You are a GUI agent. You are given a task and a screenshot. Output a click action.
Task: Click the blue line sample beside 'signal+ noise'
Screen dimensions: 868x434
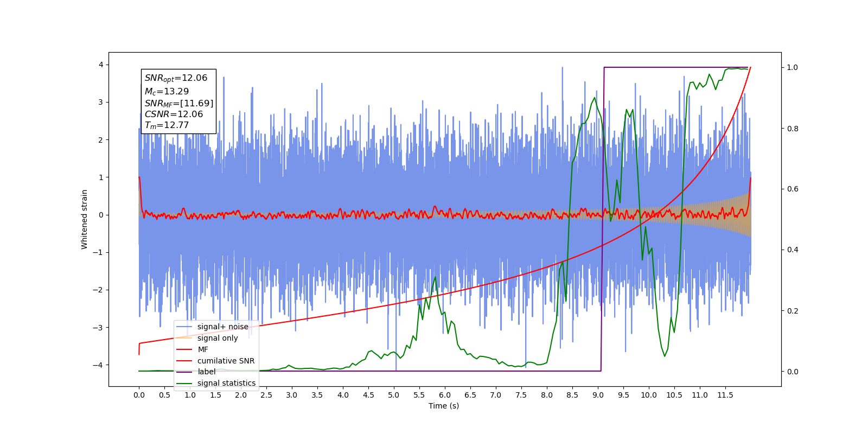pyautogui.click(x=184, y=327)
